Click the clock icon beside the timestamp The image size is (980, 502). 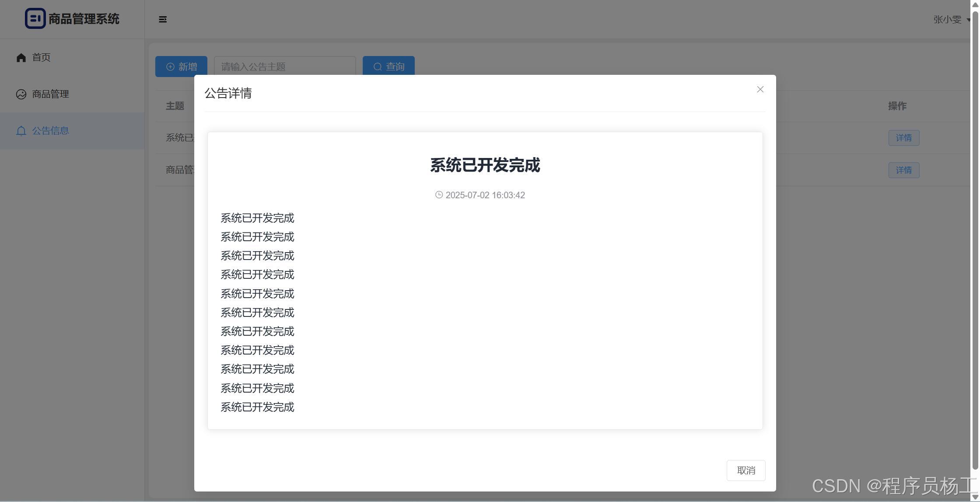pyautogui.click(x=439, y=195)
